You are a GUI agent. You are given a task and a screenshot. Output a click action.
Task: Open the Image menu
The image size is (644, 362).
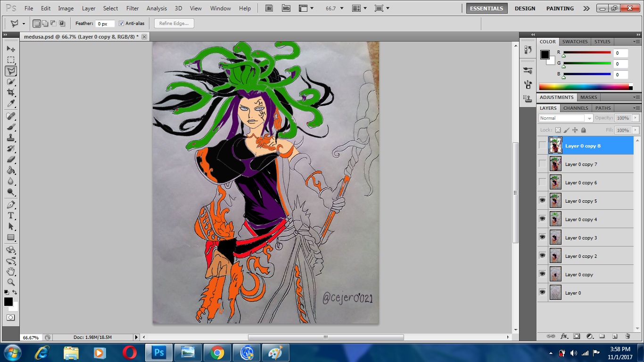click(66, 8)
